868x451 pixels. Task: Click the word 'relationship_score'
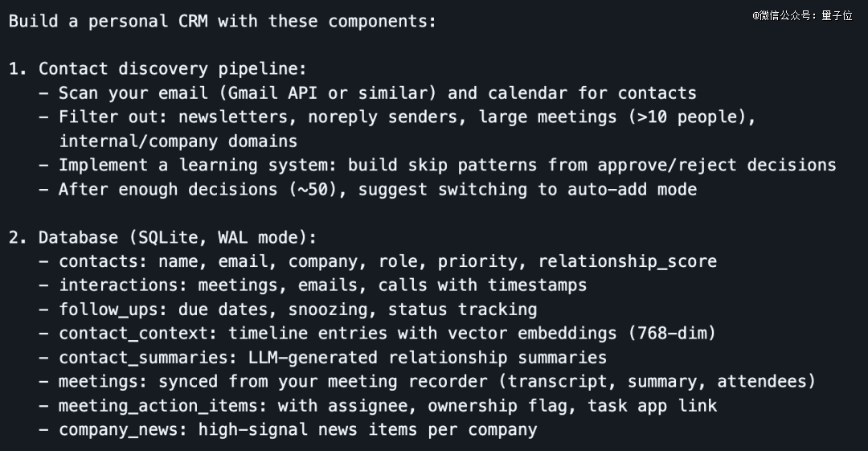[627, 261]
